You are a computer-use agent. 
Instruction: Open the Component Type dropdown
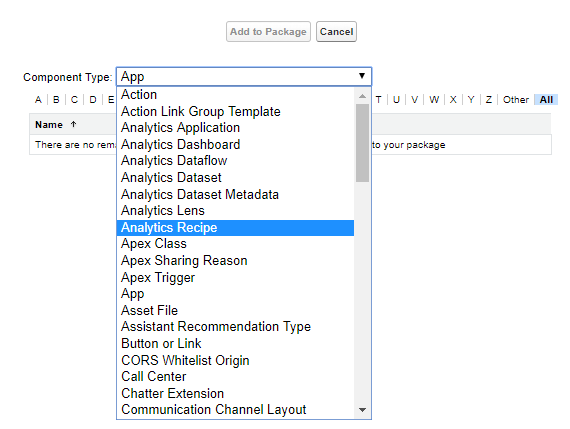[x=244, y=76]
